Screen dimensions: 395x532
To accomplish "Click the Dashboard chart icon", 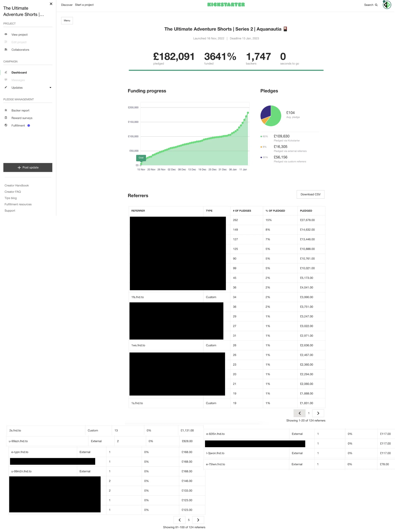I will pos(6,72).
